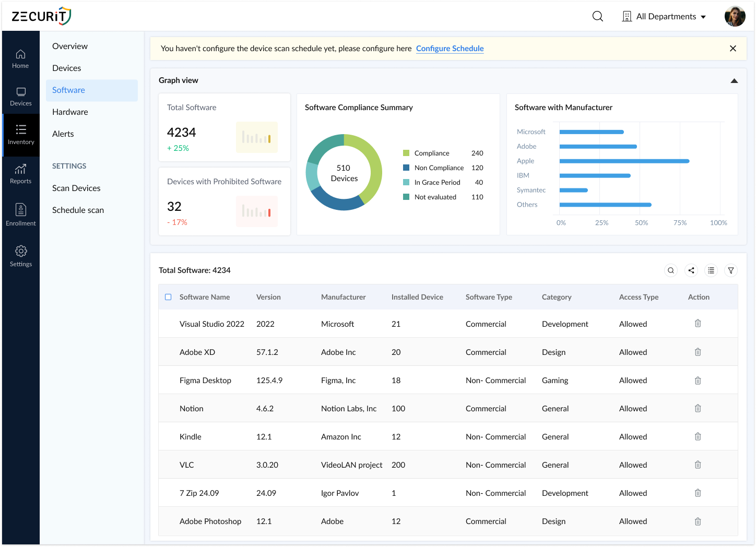Click the Compliance legend color swatch
Image resolution: width=756 pixels, height=547 pixels.
tap(406, 153)
